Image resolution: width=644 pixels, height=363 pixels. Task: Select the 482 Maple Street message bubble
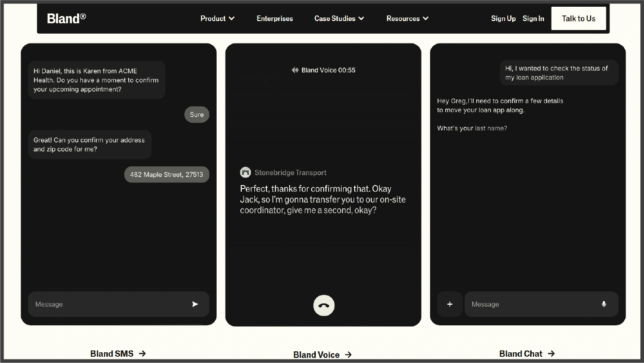pos(166,174)
